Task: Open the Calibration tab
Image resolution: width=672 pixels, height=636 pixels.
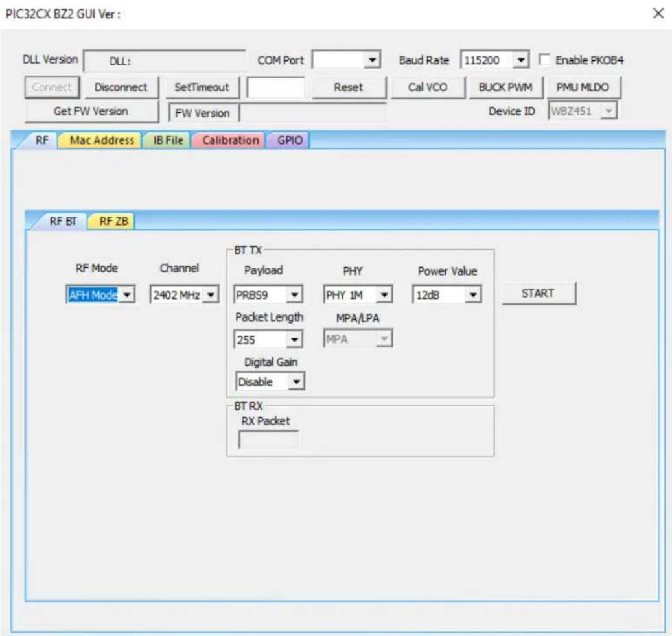Action: (x=230, y=140)
